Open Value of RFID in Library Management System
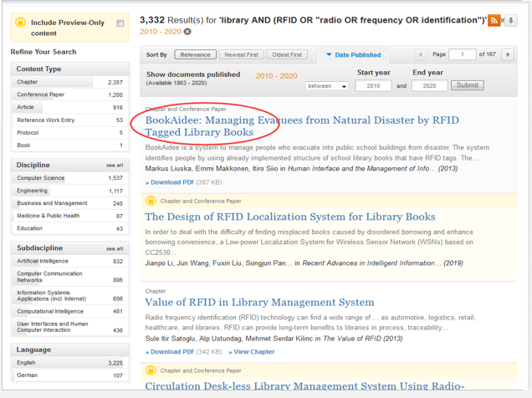 pyautogui.click(x=259, y=302)
